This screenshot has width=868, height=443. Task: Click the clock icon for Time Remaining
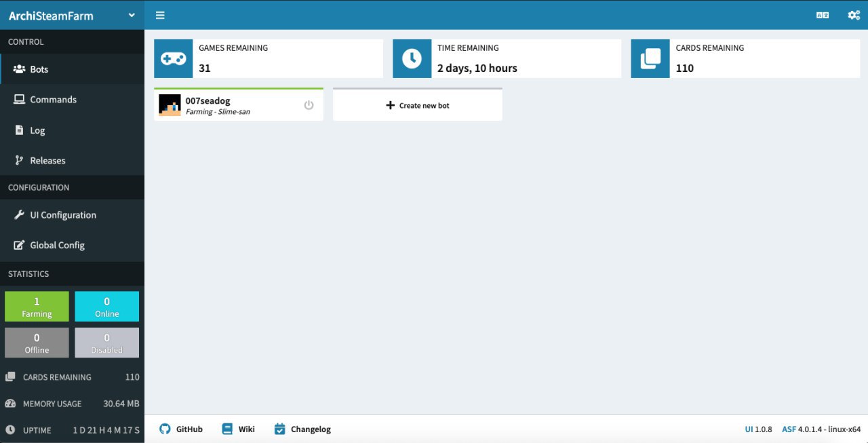tap(412, 59)
